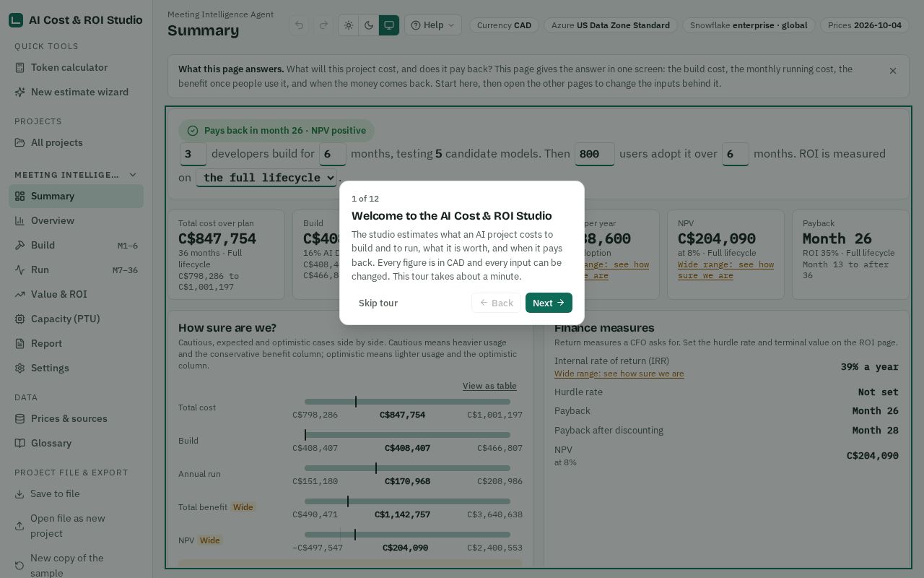Switch to dark theme moon icon

pyautogui.click(x=369, y=25)
